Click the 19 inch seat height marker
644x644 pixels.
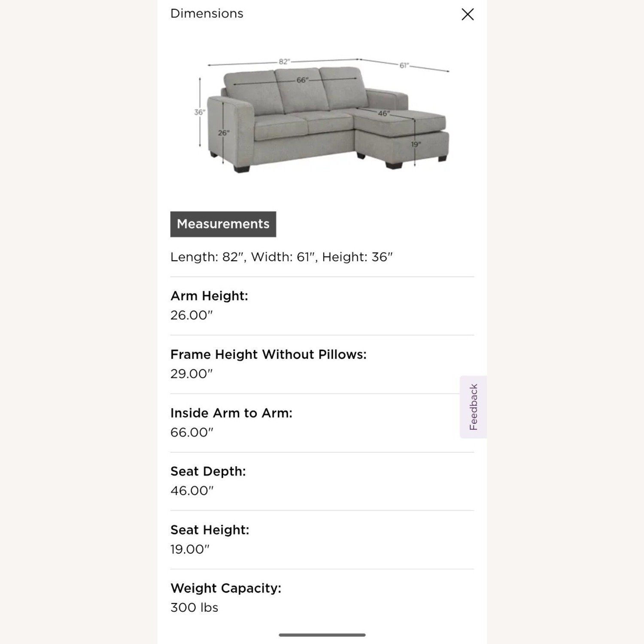[416, 145]
